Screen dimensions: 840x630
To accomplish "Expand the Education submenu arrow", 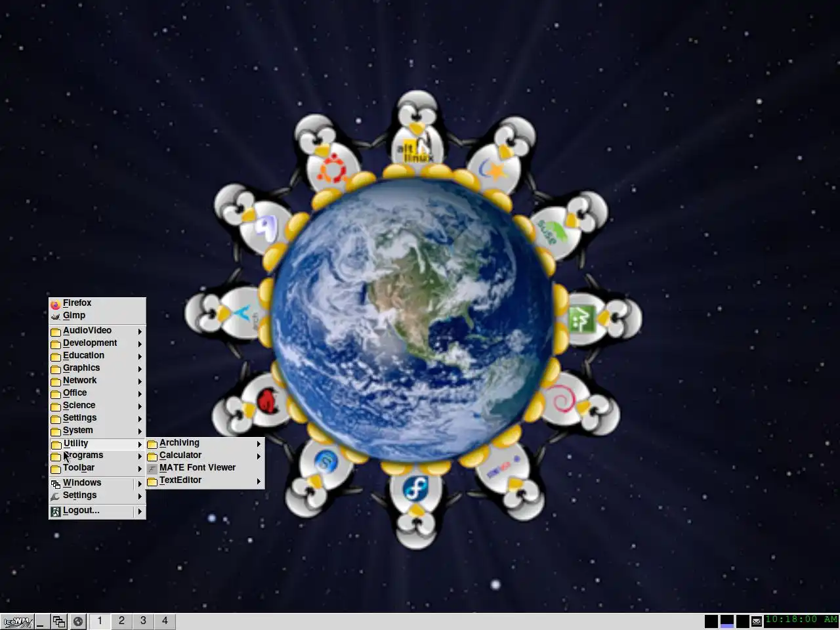I will pyautogui.click(x=140, y=356).
